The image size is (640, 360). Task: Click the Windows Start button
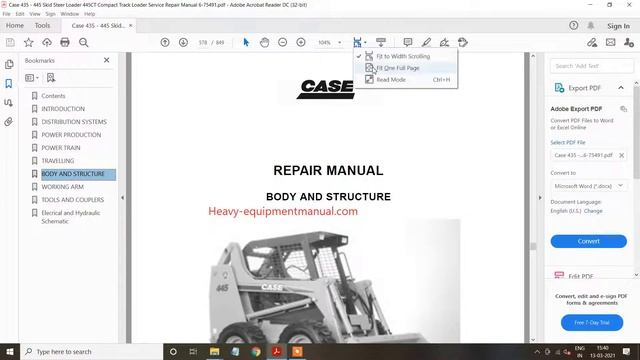tap(9, 351)
